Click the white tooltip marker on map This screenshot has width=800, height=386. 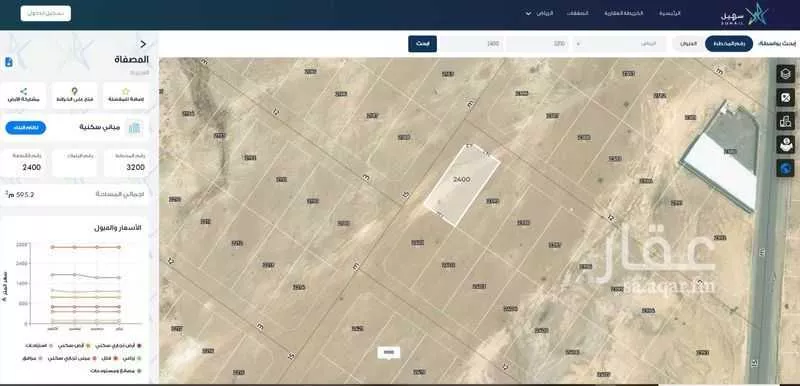click(x=389, y=352)
